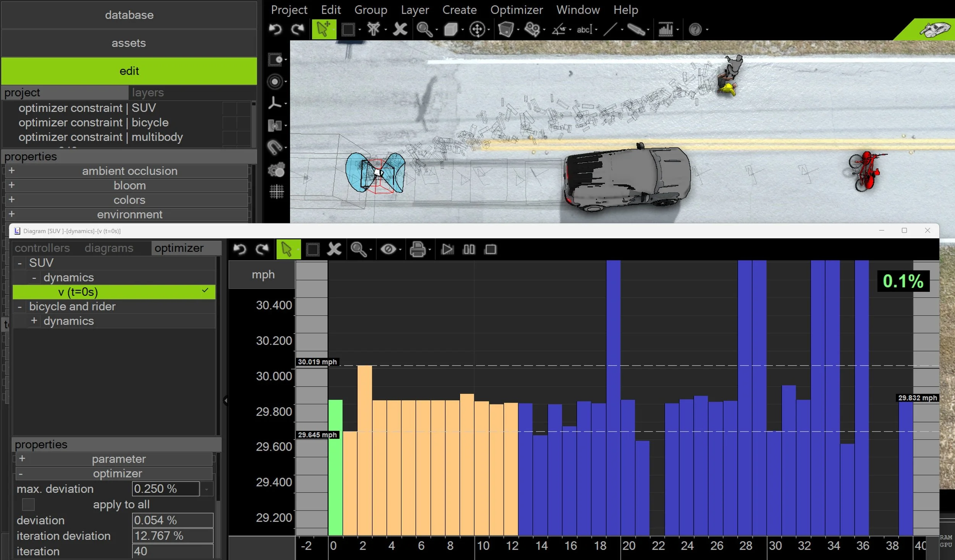Toggle the grid icon in viewport sidebar
This screenshot has height=560, width=955.
(x=277, y=191)
